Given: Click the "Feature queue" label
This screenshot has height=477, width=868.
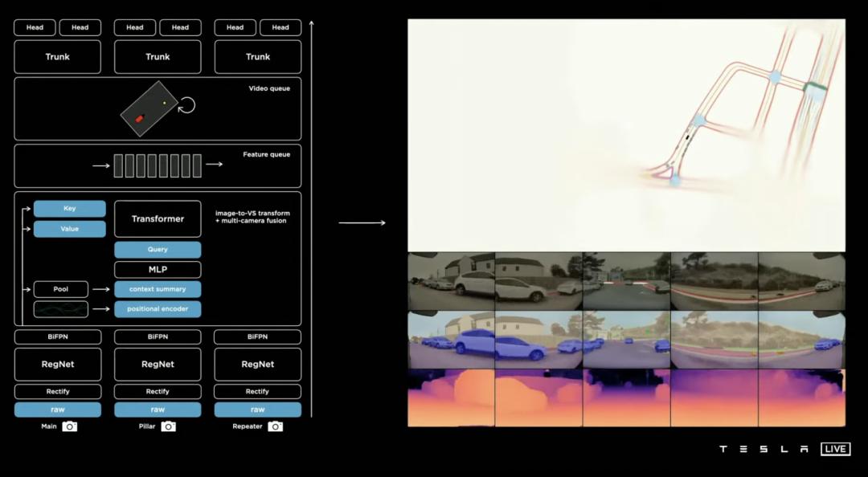Looking at the screenshot, I should pos(266,154).
